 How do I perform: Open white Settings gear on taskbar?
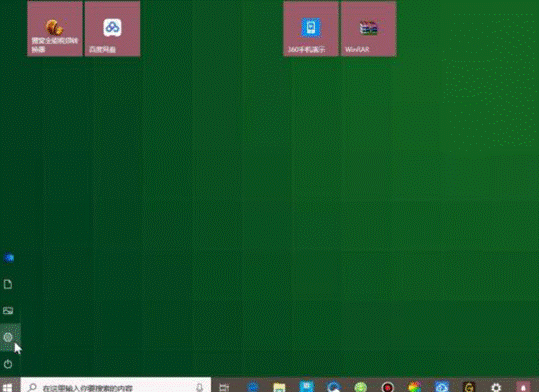coord(496,388)
